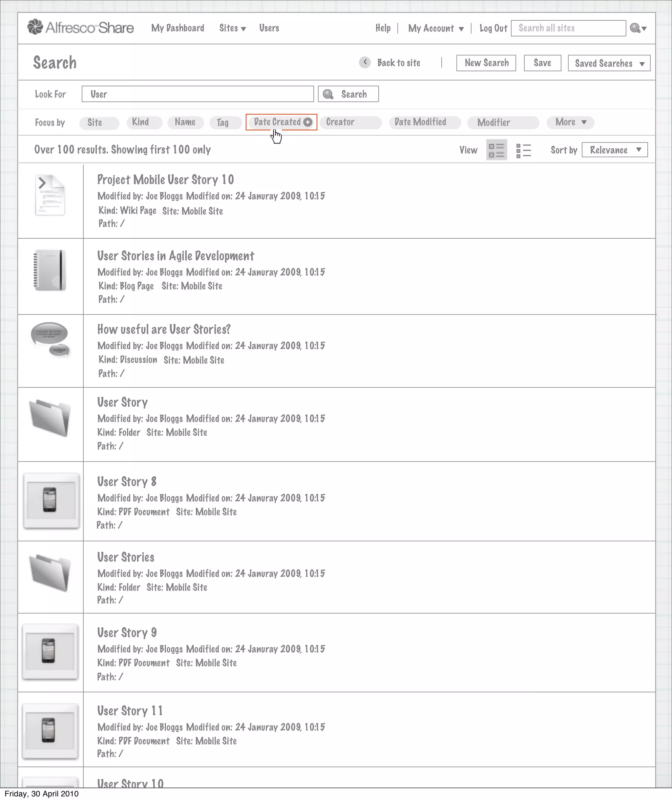Open wiki page icon for Project Mobile User Story 10

coord(50,195)
